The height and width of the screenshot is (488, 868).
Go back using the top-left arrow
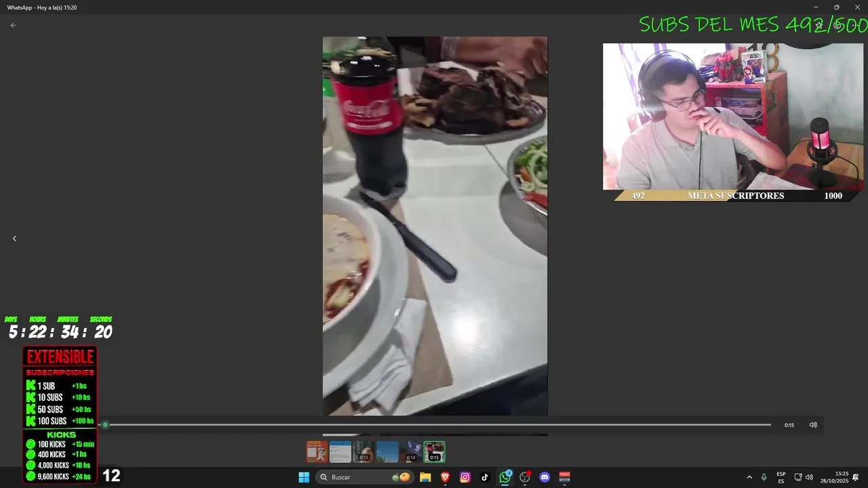13,25
